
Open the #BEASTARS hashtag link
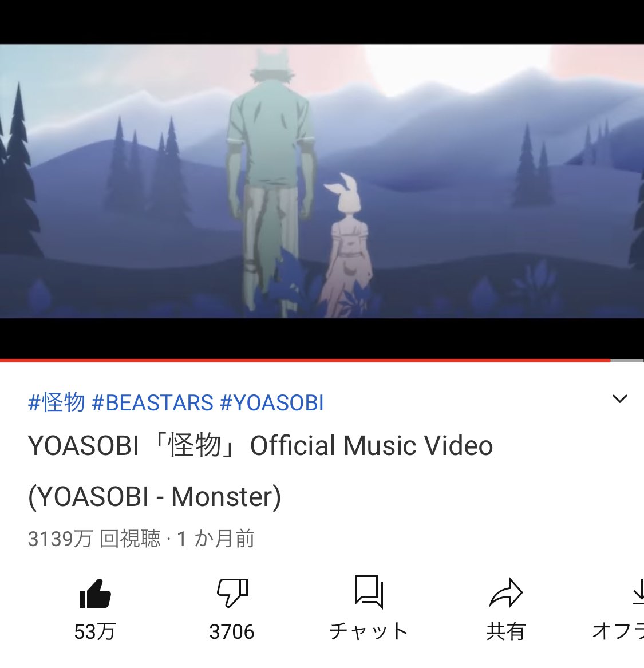coord(152,402)
